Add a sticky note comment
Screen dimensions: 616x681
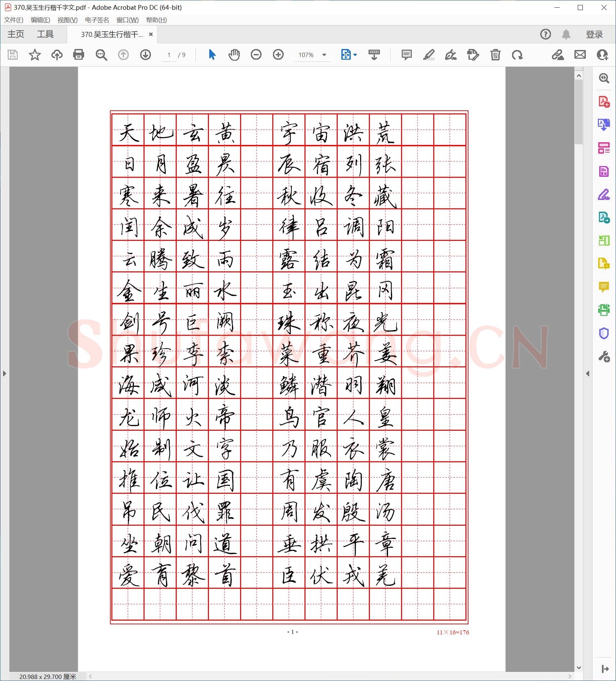click(x=406, y=55)
